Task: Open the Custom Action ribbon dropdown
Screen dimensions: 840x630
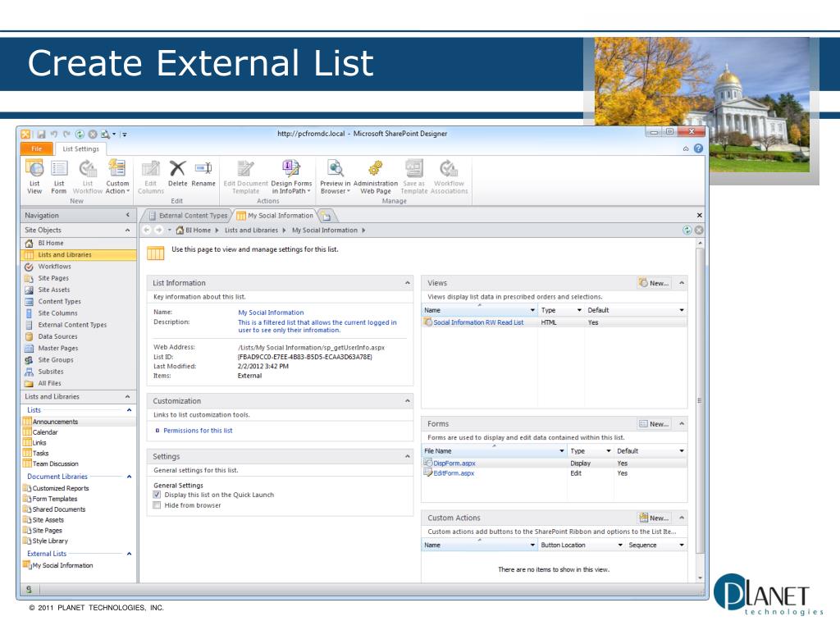Action: 117,176
